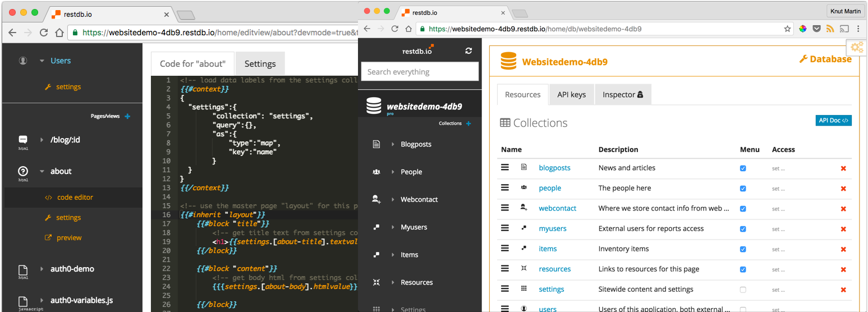Screen dimensions: 868x312
Task: Click the reload icon in the left browser window
Action: (44, 33)
